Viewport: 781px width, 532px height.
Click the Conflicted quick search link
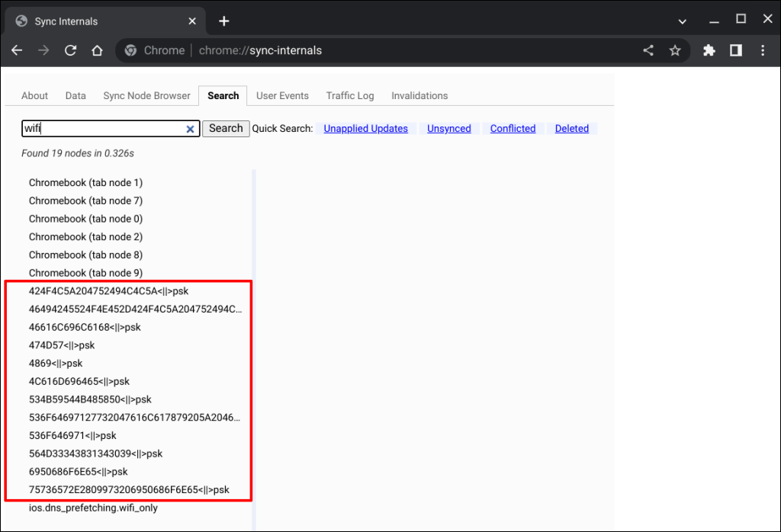tap(513, 128)
